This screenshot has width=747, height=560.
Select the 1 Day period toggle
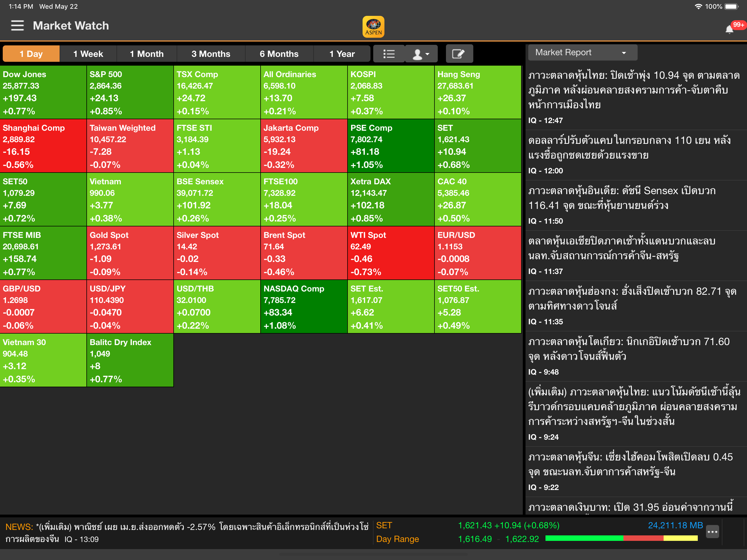coord(31,54)
